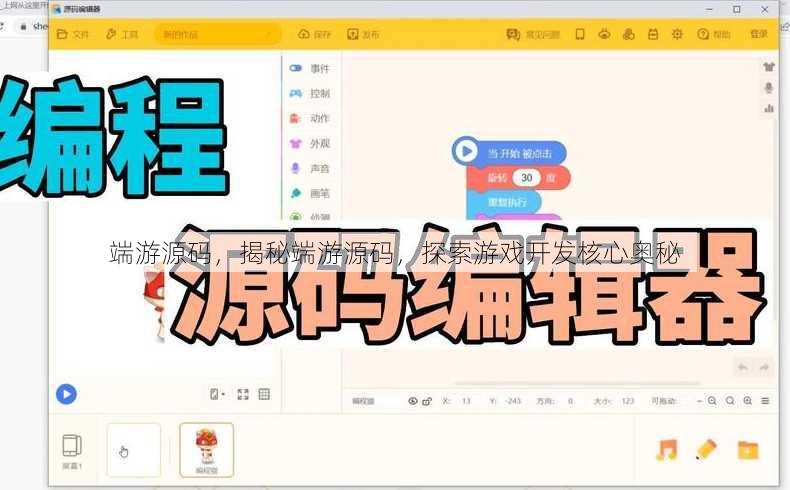Open the 屏幕1 screen selector
Viewport: 790px width, 490px height.
(72, 451)
